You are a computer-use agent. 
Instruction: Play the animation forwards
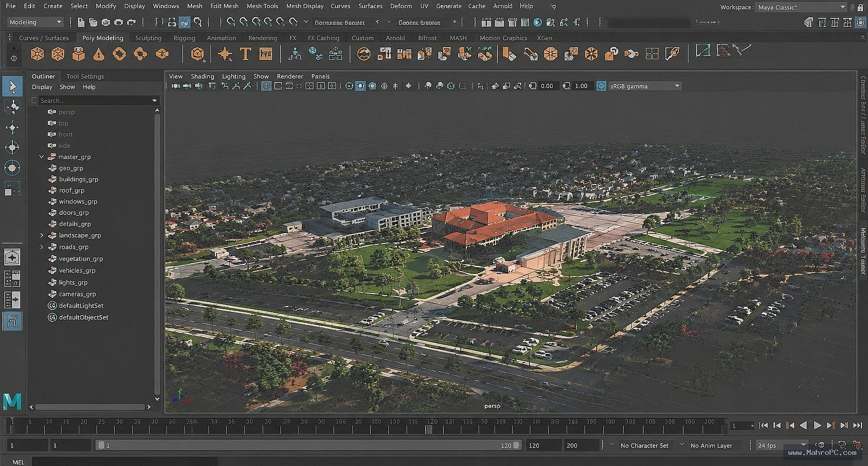tap(817, 425)
